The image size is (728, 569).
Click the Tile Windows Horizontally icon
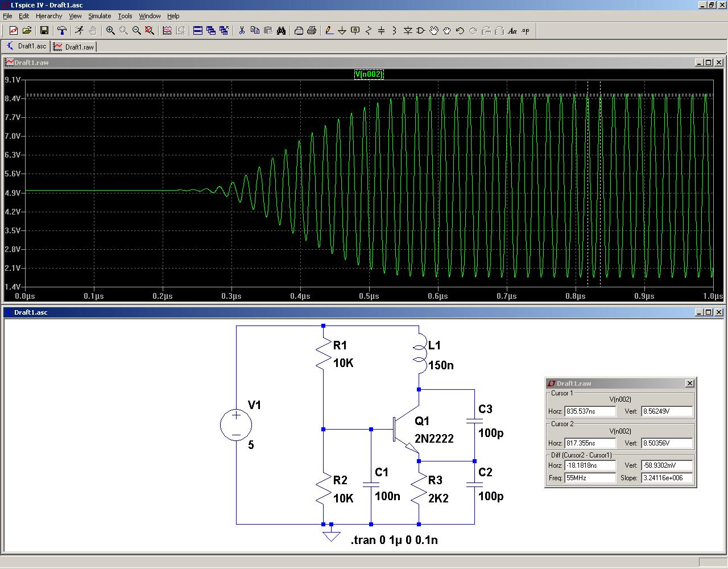click(x=198, y=31)
